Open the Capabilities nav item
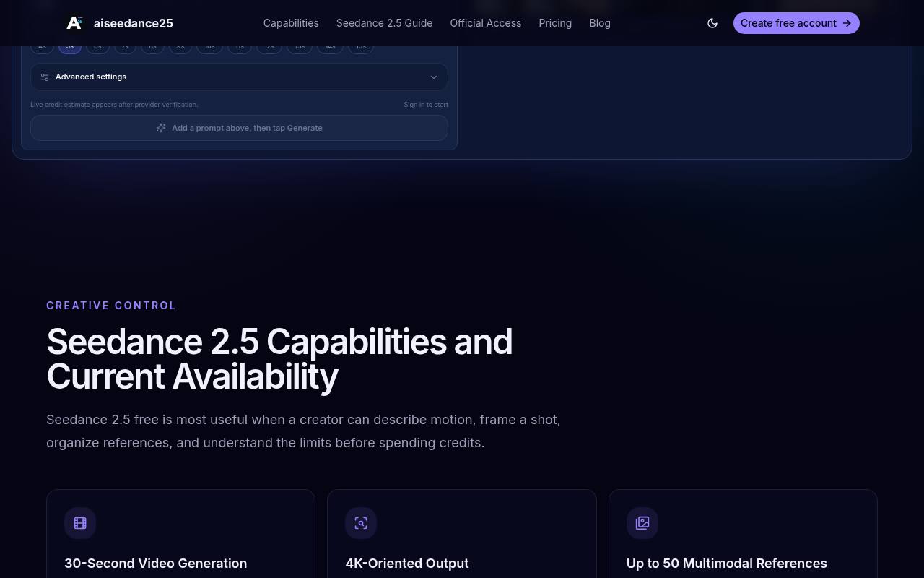 click(291, 23)
